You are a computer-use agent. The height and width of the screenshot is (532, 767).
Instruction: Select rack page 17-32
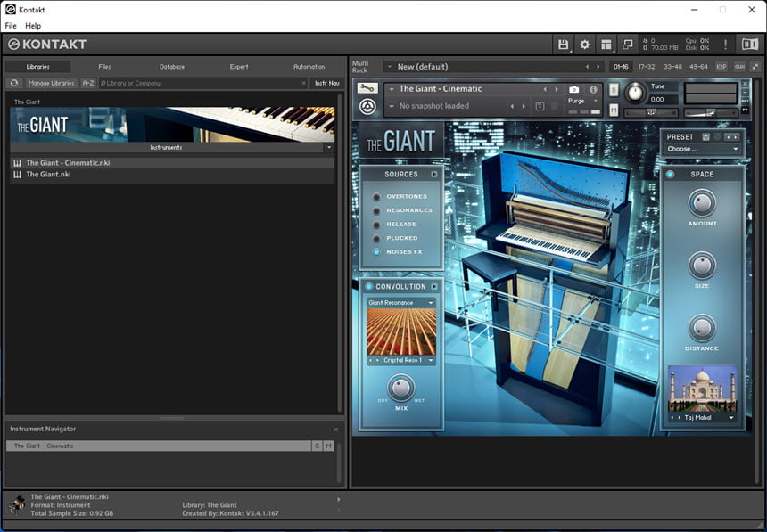(647, 67)
